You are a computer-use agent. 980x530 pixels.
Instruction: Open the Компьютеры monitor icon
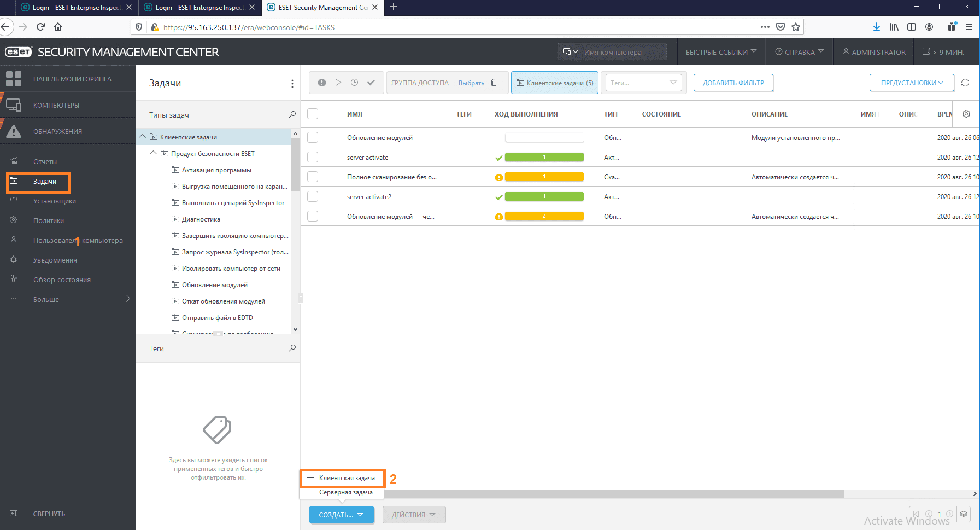14,105
